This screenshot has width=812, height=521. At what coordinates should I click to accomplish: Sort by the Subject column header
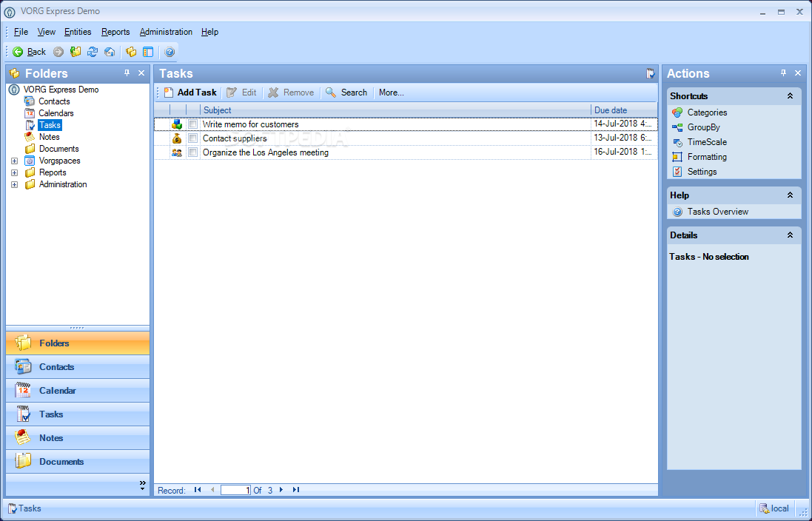click(396, 110)
